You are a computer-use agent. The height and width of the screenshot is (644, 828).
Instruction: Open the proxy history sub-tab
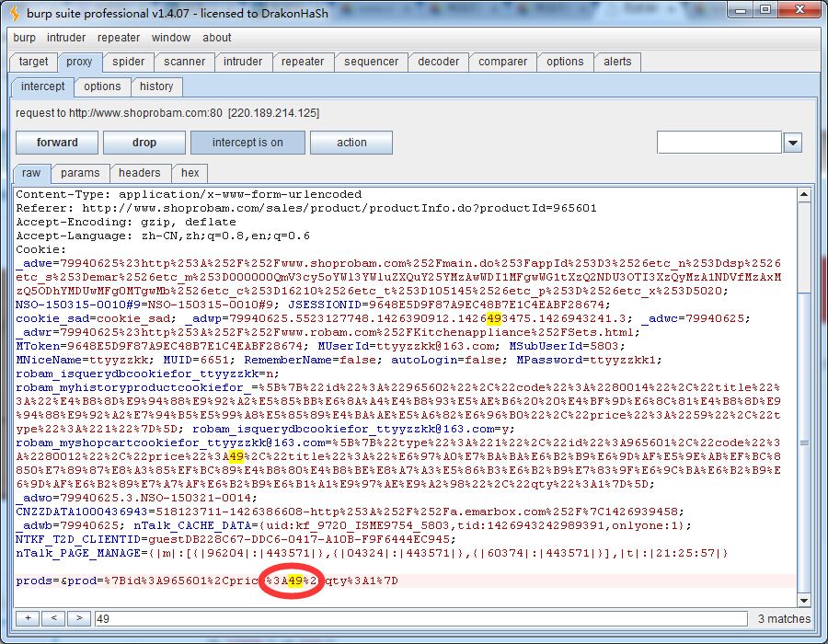point(156,86)
